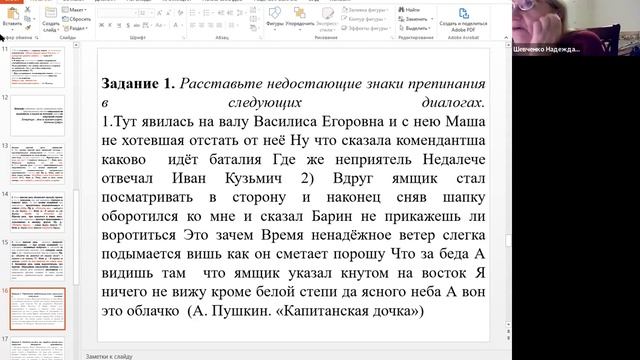Select slide 11 thumbnail
The height and width of the screenshot is (360, 640).
coord(38,68)
